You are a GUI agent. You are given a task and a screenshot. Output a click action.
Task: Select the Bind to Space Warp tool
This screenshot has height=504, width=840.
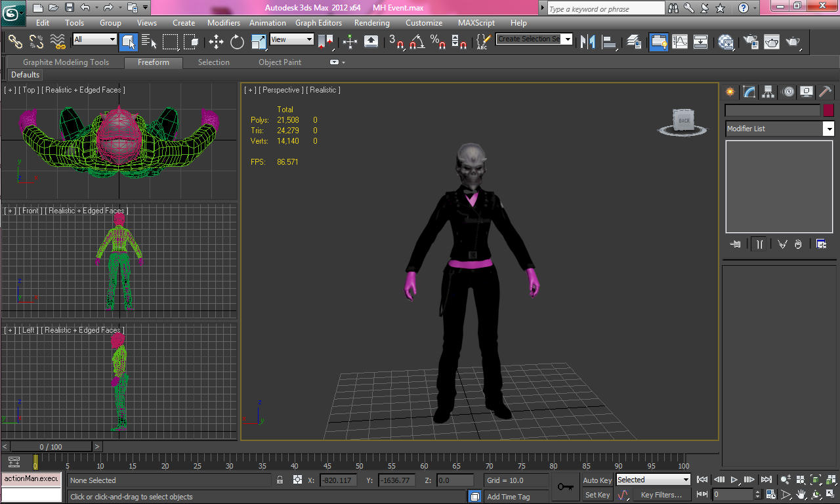pyautogui.click(x=58, y=42)
